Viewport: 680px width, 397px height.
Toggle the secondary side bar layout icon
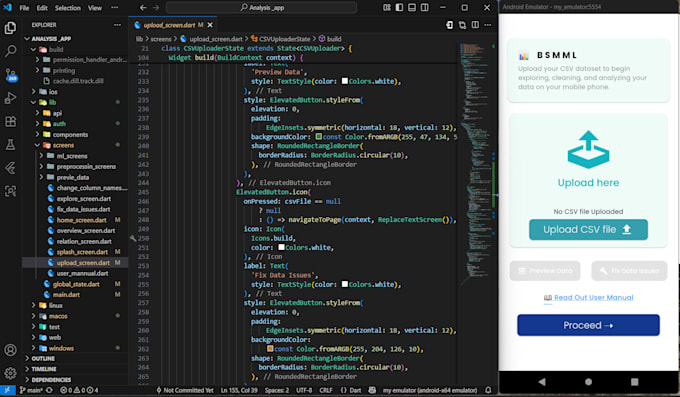[425, 7]
